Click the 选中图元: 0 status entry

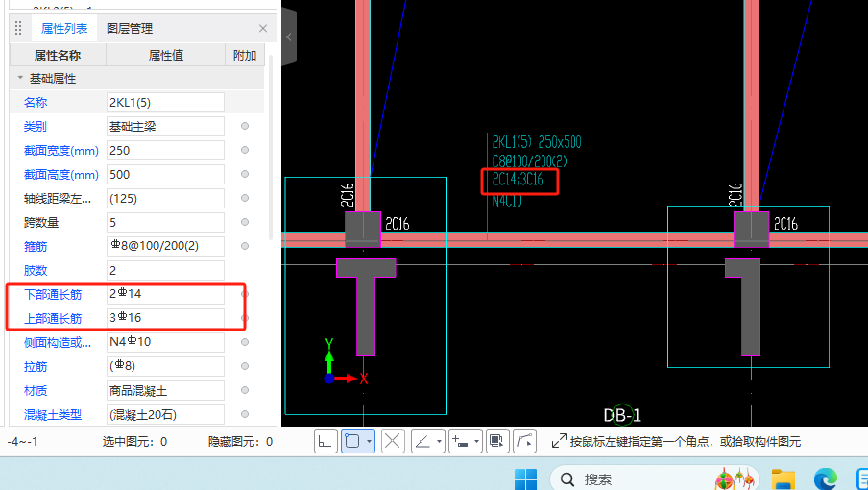[x=134, y=441]
